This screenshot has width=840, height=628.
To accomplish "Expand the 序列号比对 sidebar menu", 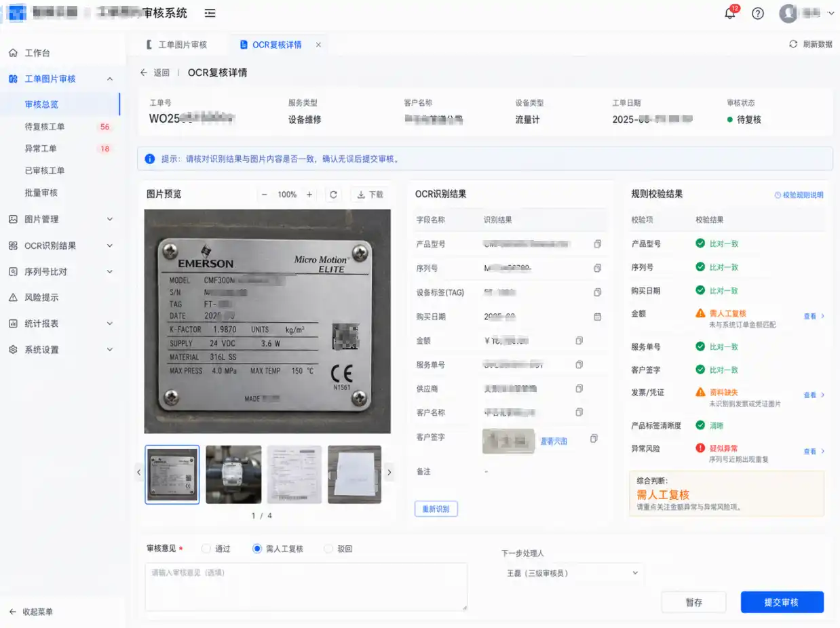I will point(110,272).
